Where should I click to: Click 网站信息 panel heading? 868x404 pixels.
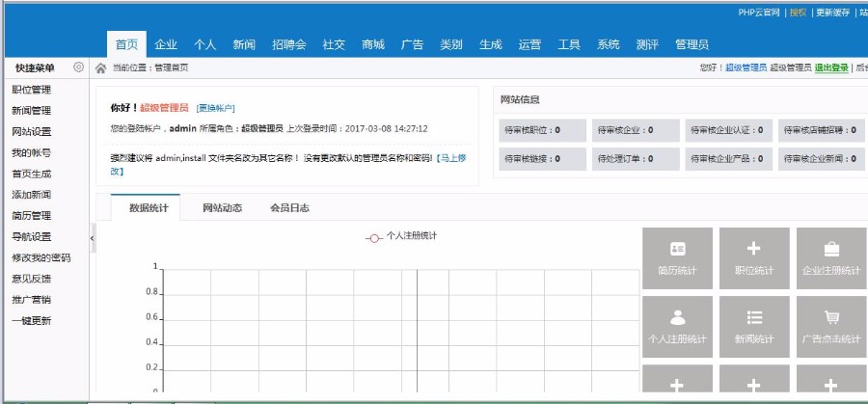click(521, 100)
